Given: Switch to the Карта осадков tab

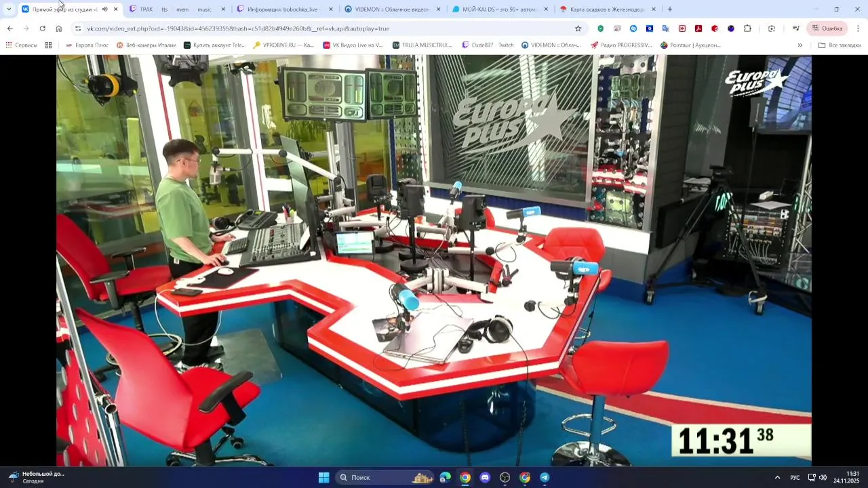Looking at the screenshot, I should point(607,9).
